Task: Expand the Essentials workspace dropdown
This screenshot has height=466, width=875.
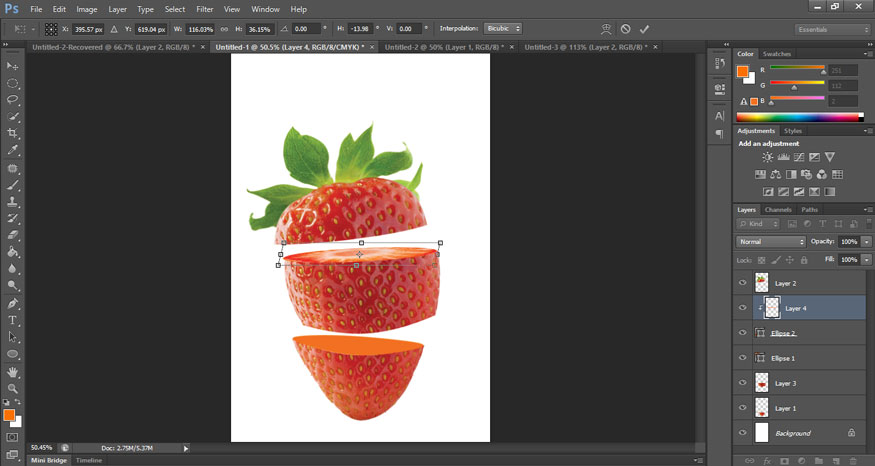Action: (831, 30)
